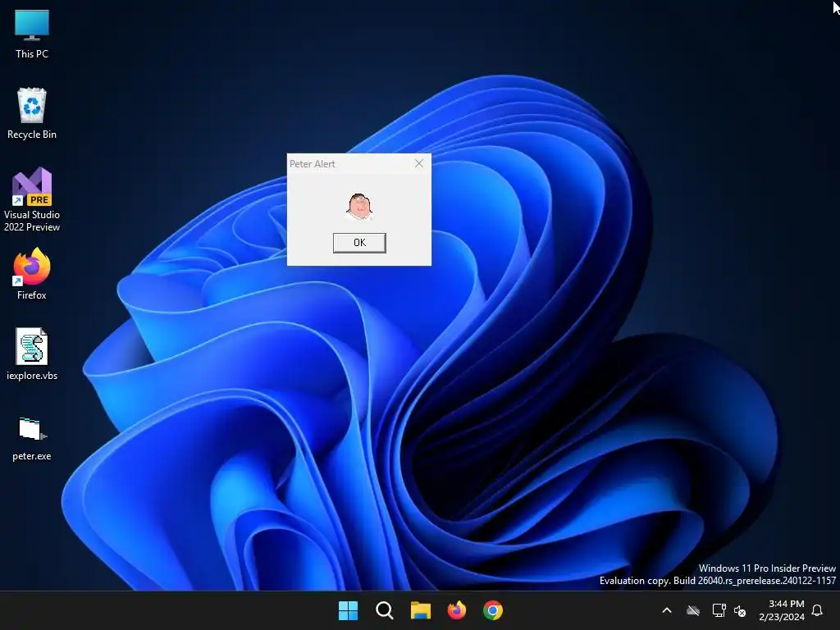
Task: Show hidden system tray icons
Action: (x=667, y=610)
